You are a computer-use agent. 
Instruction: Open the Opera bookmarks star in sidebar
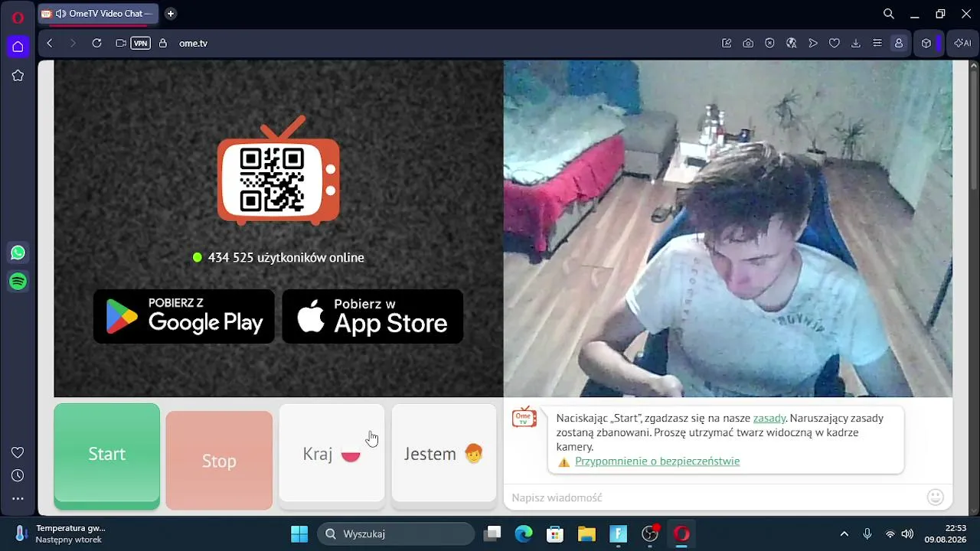pyautogui.click(x=18, y=76)
